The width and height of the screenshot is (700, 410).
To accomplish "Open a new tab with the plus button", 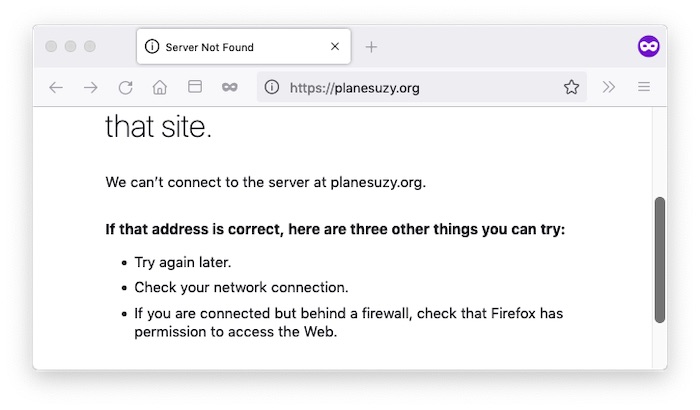I will pyautogui.click(x=371, y=47).
